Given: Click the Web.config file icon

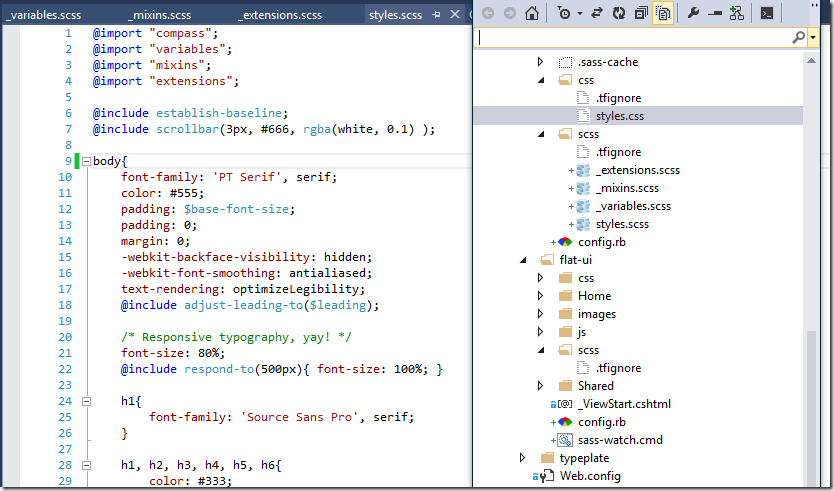Looking at the screenshot, I should pos(547,476).
